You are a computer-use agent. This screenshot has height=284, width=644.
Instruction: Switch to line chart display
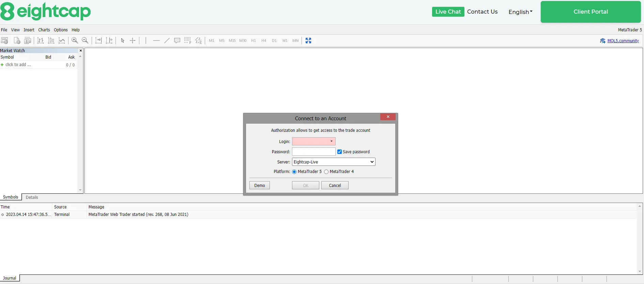point(62,41)
